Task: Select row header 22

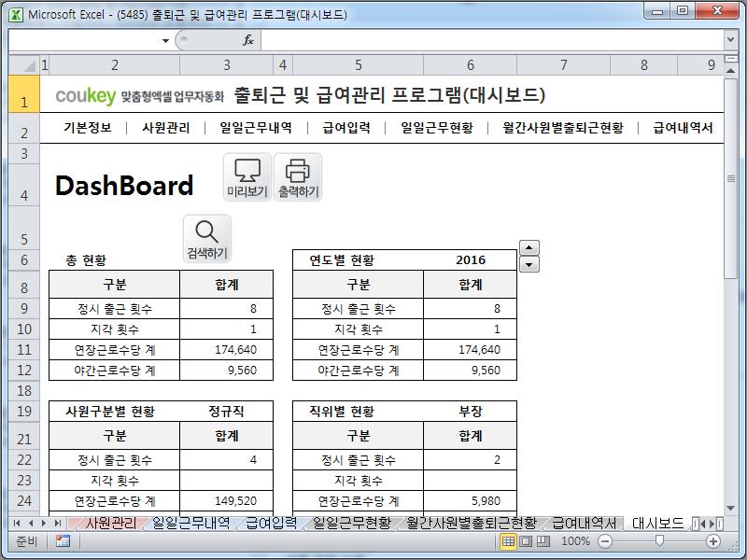Action: 24,459
